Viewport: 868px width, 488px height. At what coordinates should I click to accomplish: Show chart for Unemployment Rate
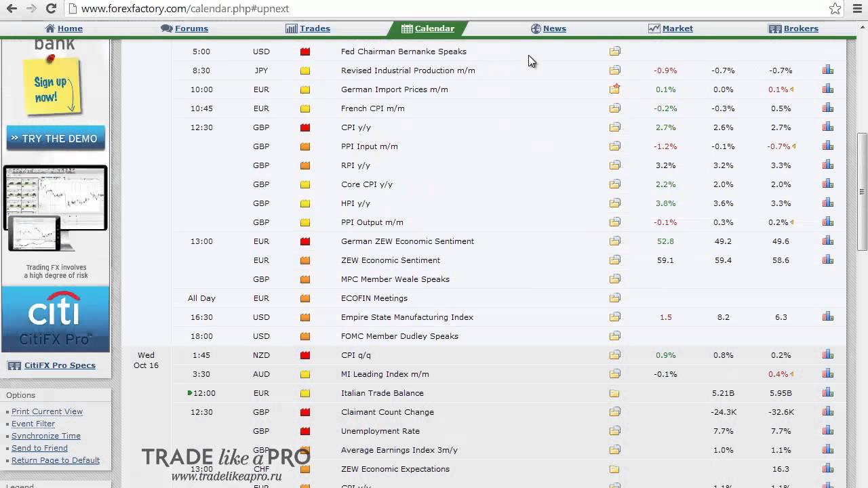[828, 430]
